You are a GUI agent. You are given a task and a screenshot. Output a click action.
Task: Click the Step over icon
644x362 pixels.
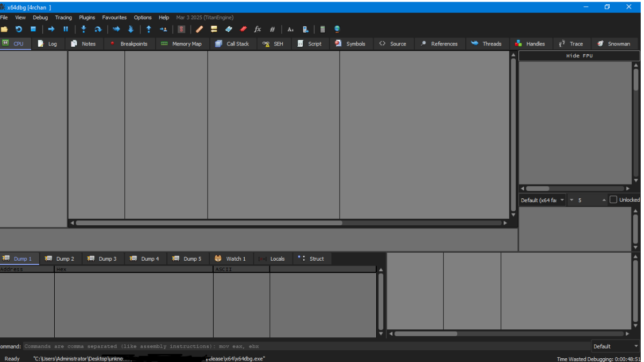98,29
